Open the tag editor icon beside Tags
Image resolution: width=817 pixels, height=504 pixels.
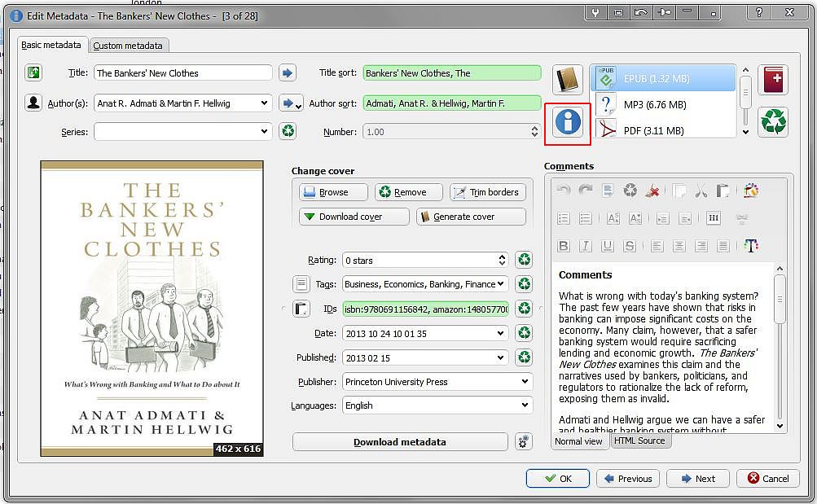click(x=301, y=284)
